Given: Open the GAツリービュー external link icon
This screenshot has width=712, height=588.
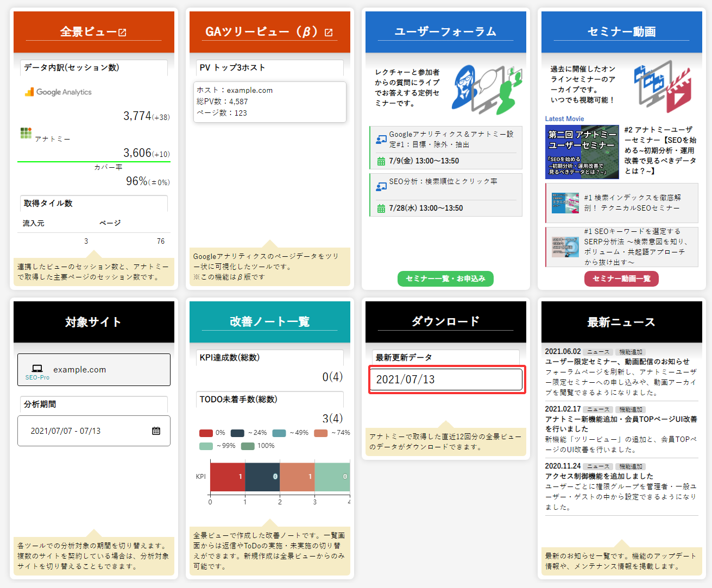Looking at the screenshot, I should pyautogui.click(x=329, y=33).
